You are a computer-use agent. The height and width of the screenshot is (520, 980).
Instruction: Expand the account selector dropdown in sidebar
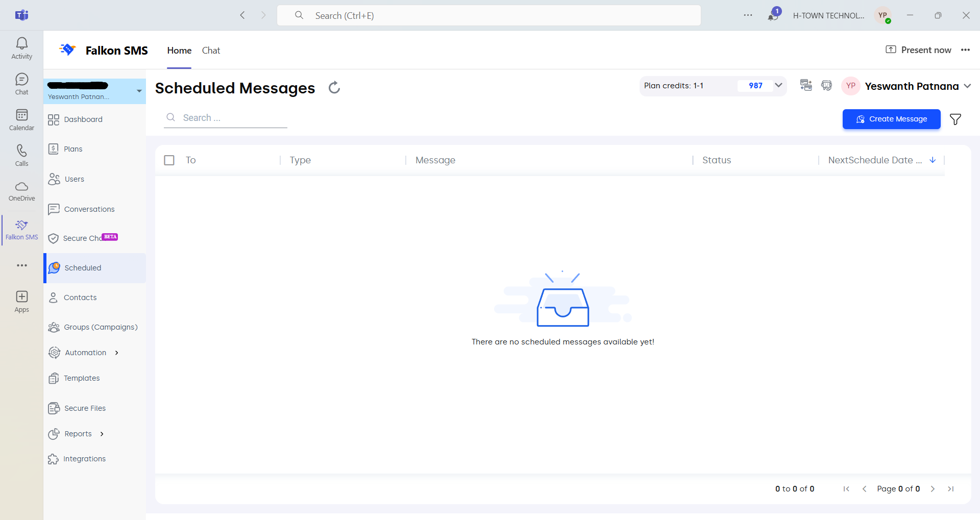139,91
